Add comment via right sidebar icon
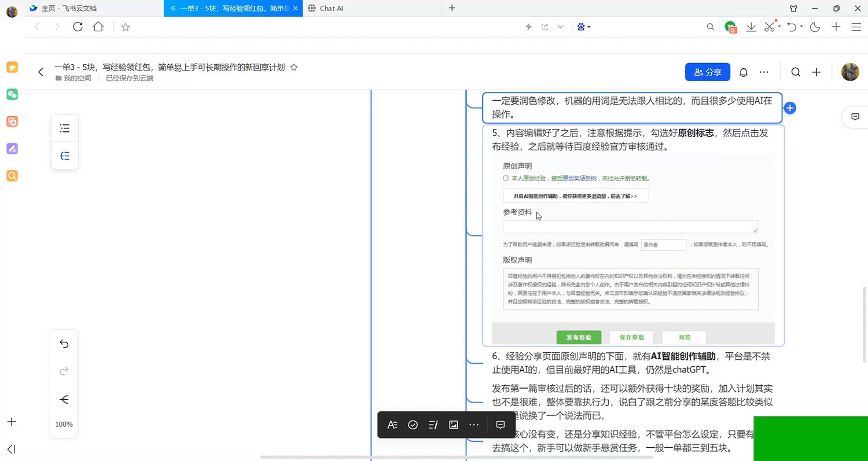 [855, 116]
